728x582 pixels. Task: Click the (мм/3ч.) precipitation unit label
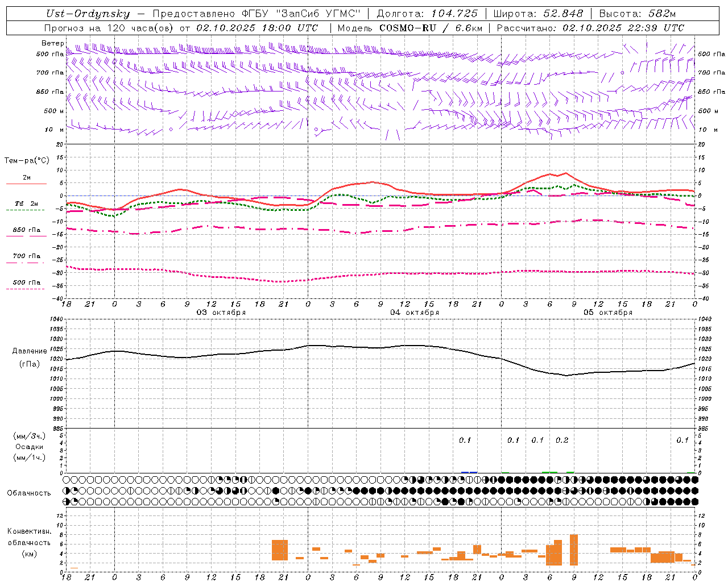30,436
